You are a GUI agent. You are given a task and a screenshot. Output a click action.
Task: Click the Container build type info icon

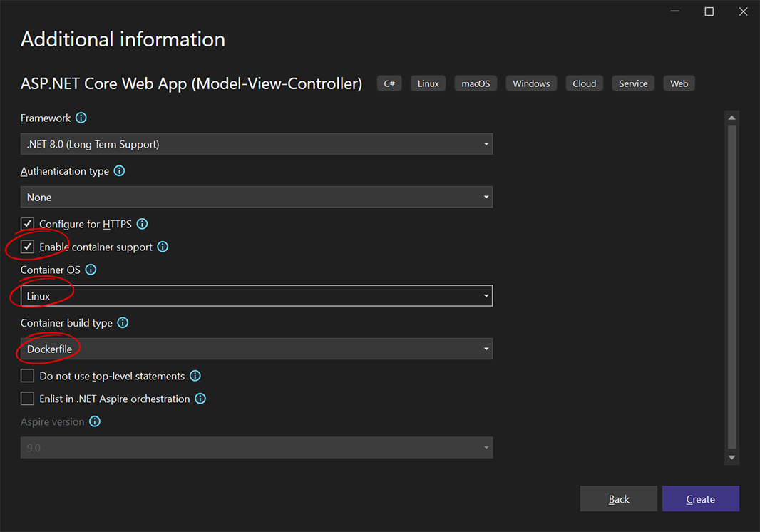[123, 322]
